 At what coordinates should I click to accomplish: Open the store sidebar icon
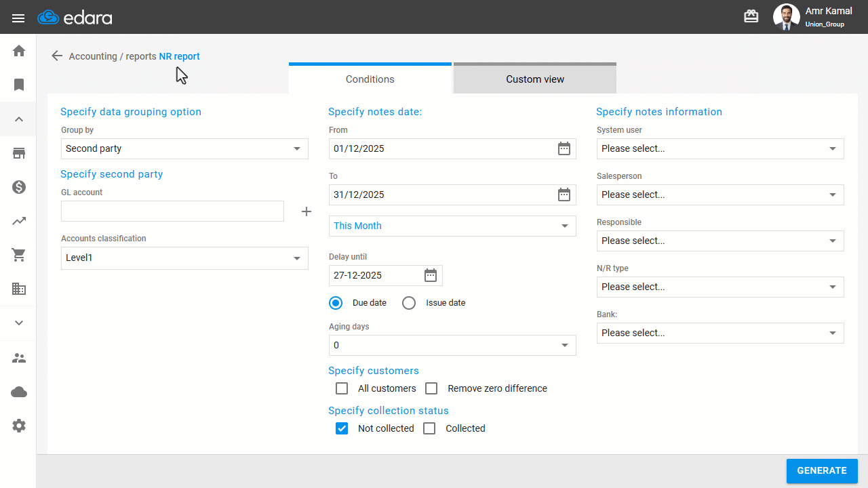(x=19, y=153)
